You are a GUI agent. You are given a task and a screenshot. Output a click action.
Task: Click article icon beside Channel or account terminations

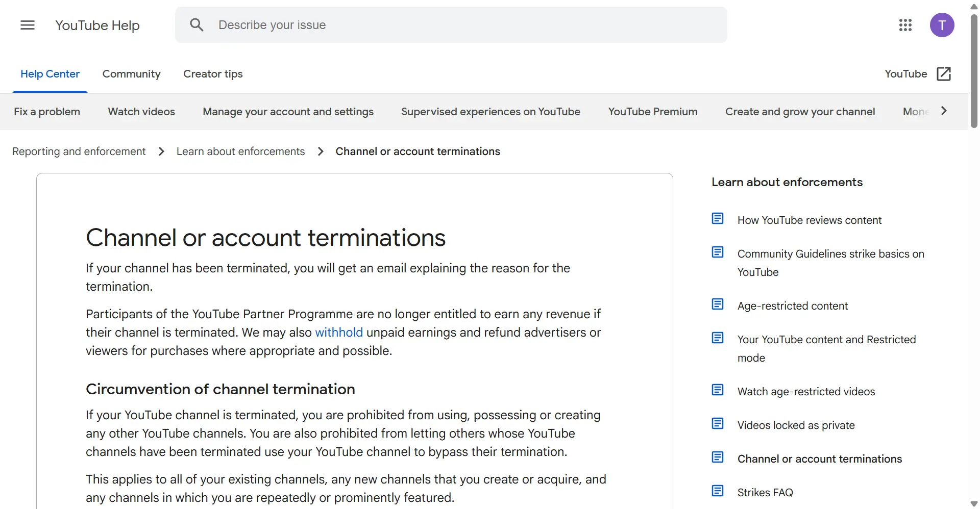tap(718, 457)
